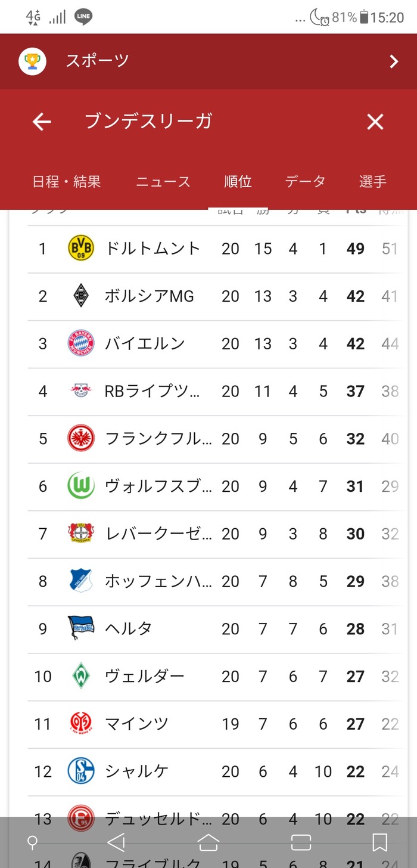The image size is (417, 868).
Task: Open the ニュース tab
Action: point(163,182)
